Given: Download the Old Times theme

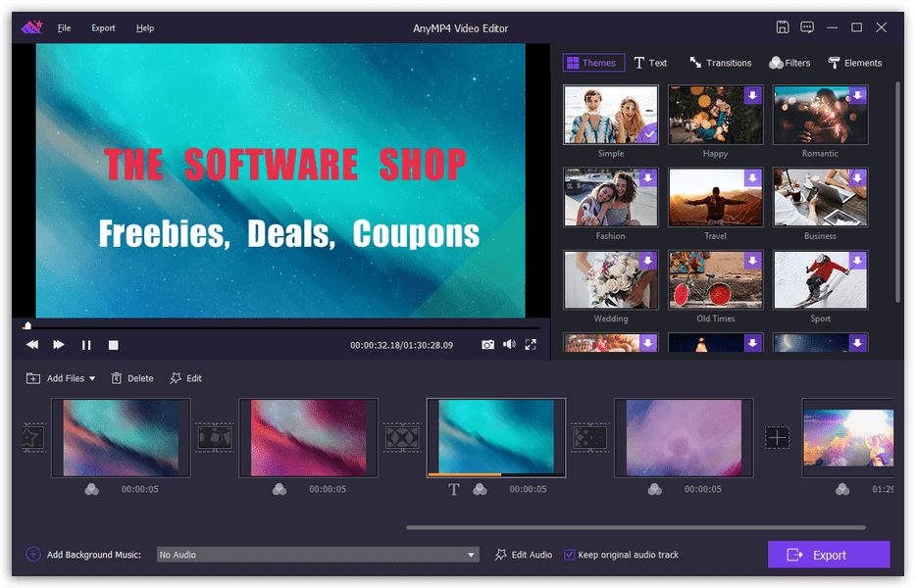Looking at the screenshot, I should pyautogui.click(x=753, y=261).
